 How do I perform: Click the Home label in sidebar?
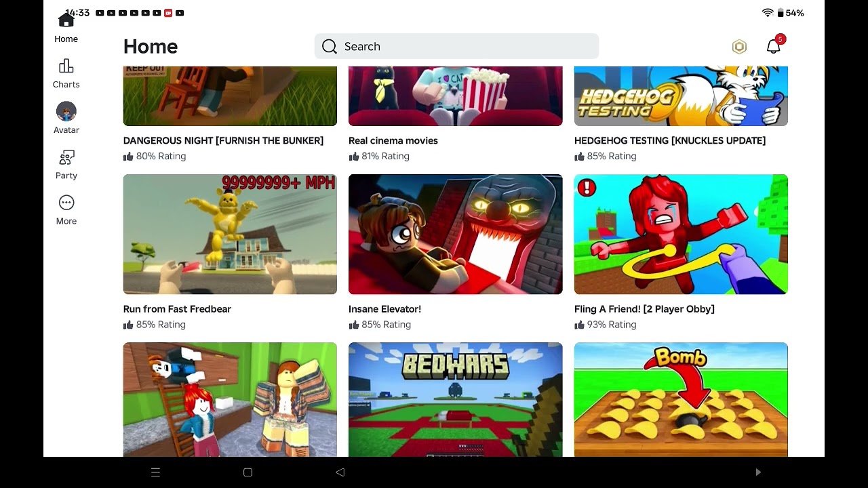tap(66, 39)
